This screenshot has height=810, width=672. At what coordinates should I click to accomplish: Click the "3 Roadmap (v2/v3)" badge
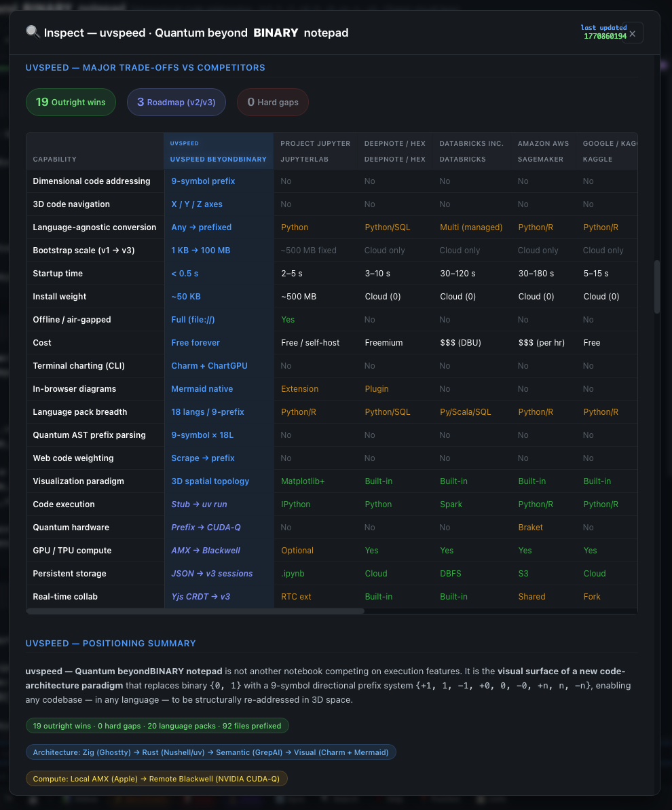(x=176, y=102)
